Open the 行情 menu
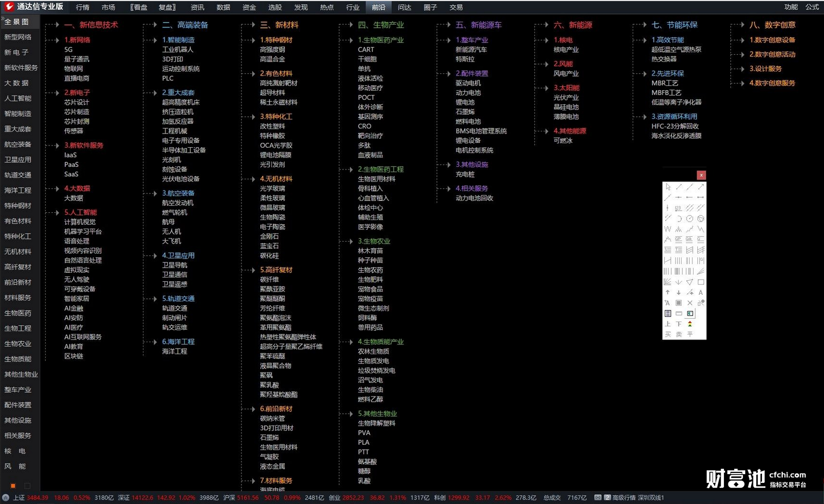 click(x=83, y=7)
